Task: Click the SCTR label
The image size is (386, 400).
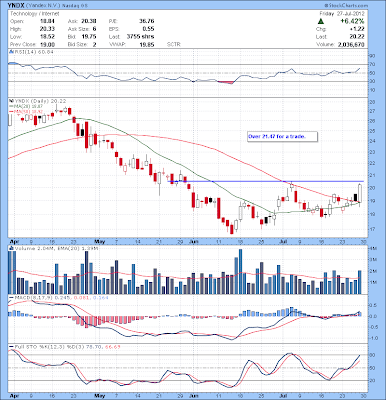Action: [x=173, y=44]
